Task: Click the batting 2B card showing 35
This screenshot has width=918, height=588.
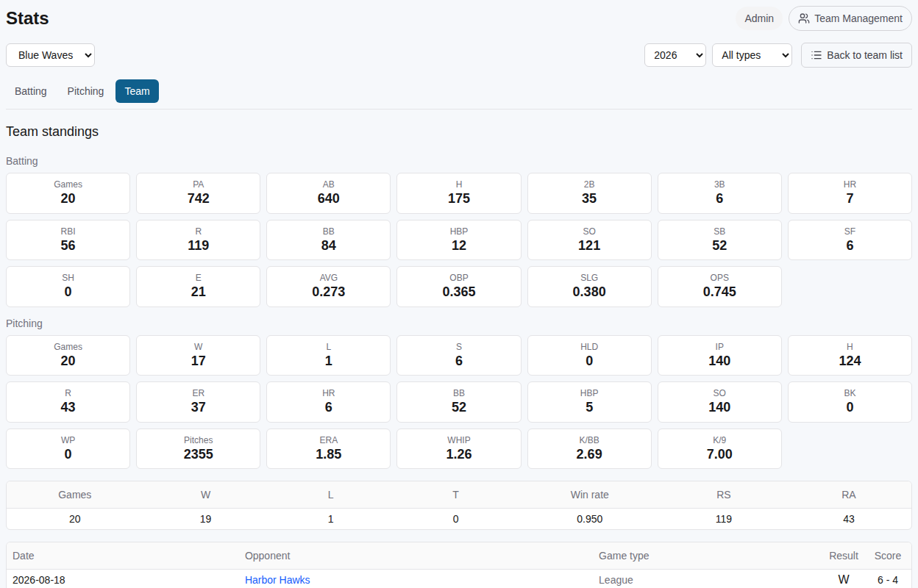Action: pos(589,193)
